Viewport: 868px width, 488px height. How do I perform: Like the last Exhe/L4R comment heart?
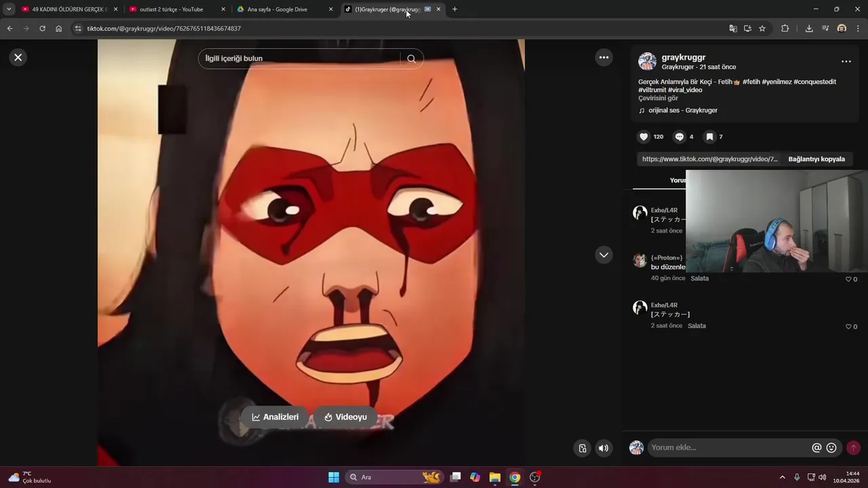click(848, 327)
